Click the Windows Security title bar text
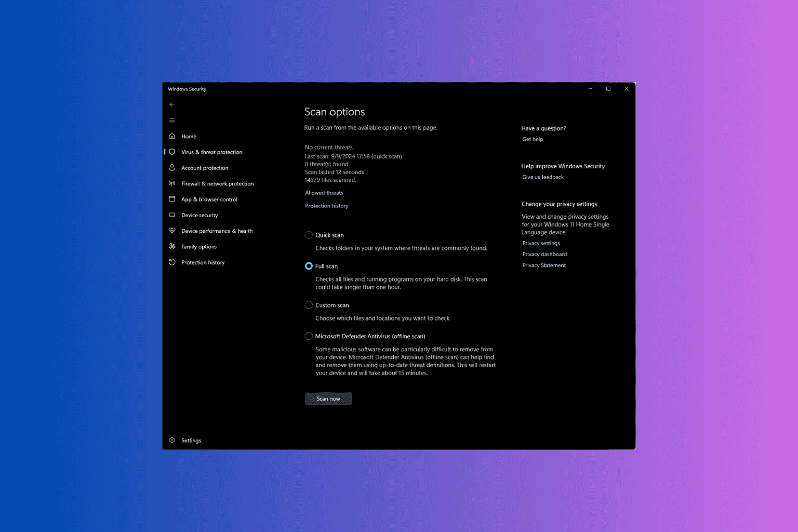Viewport: 798px width, 532px height. tap(187, 89)
